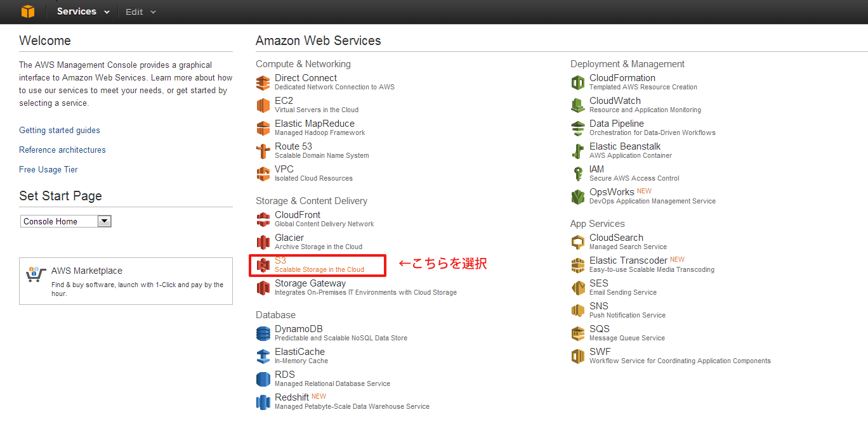The height and width of the screenshot is (431, 868).
Task: Open the Glacier text link
Action: pos(289,238)
